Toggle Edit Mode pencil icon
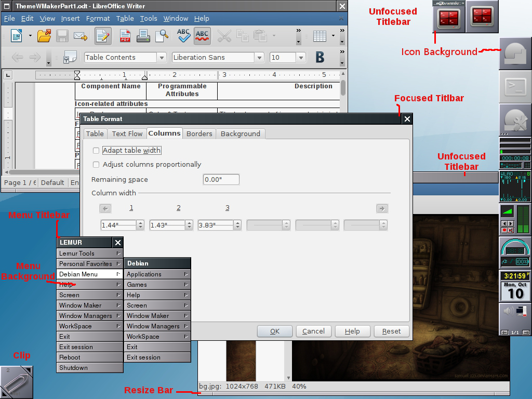The image size is (532, 399). (102, 36)
